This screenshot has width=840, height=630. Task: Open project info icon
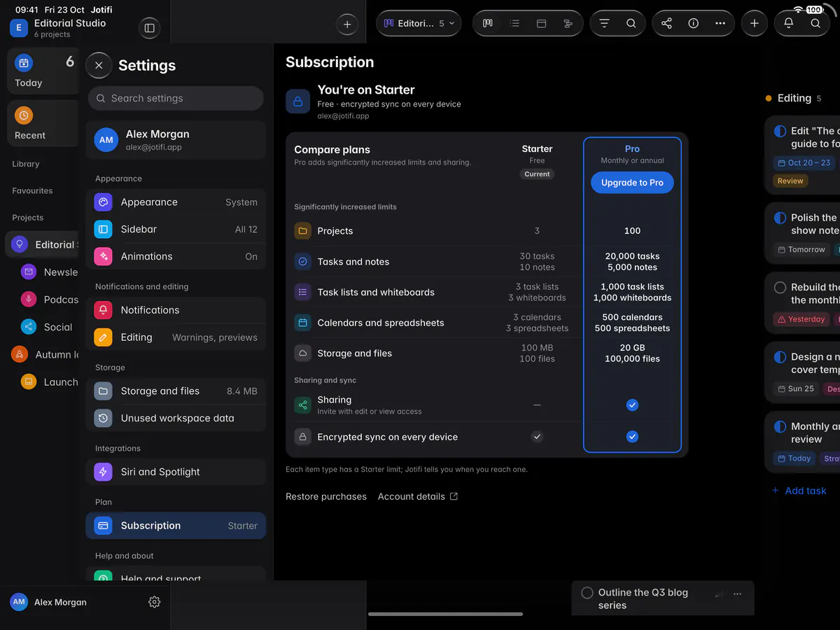click(x=693, y=23)
